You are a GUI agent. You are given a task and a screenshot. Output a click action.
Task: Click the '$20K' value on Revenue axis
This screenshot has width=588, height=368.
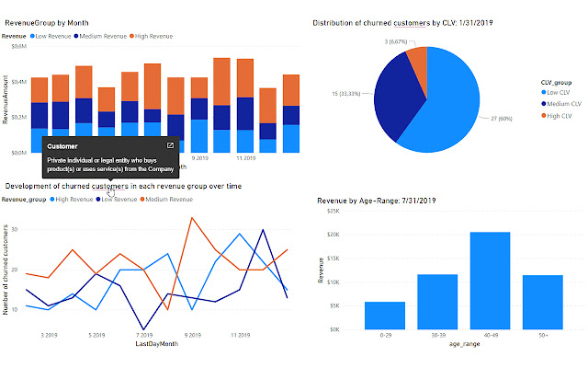pos(333,235)
